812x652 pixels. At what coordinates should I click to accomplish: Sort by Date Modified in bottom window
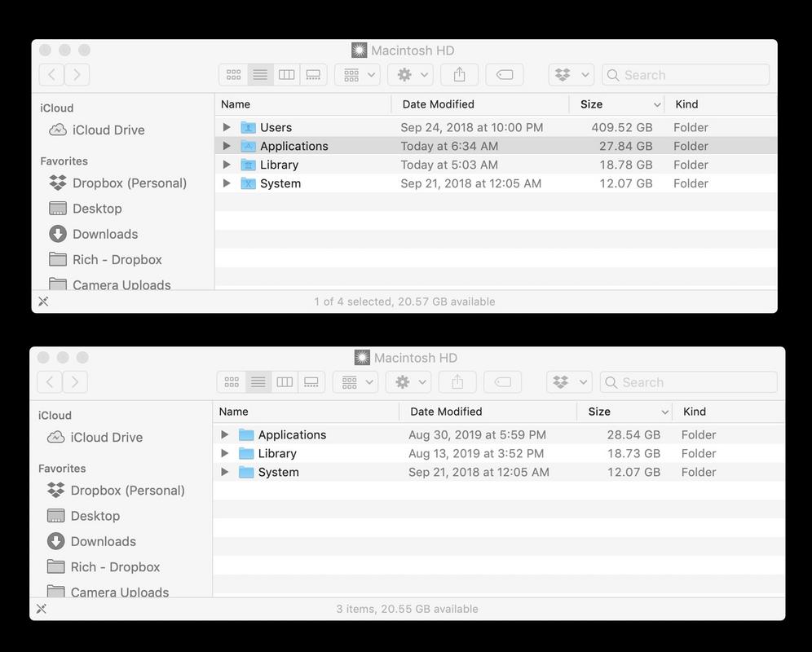[488, 412]
